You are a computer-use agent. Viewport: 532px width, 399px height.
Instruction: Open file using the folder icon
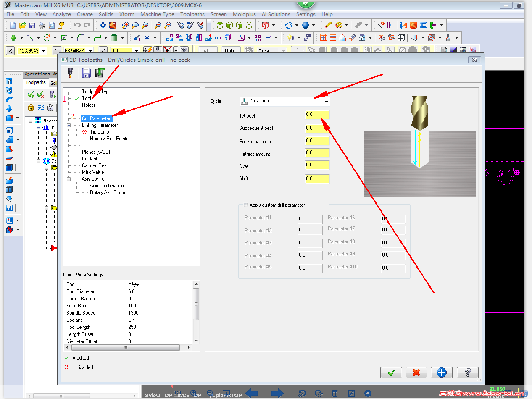click(x=22, y=25)
